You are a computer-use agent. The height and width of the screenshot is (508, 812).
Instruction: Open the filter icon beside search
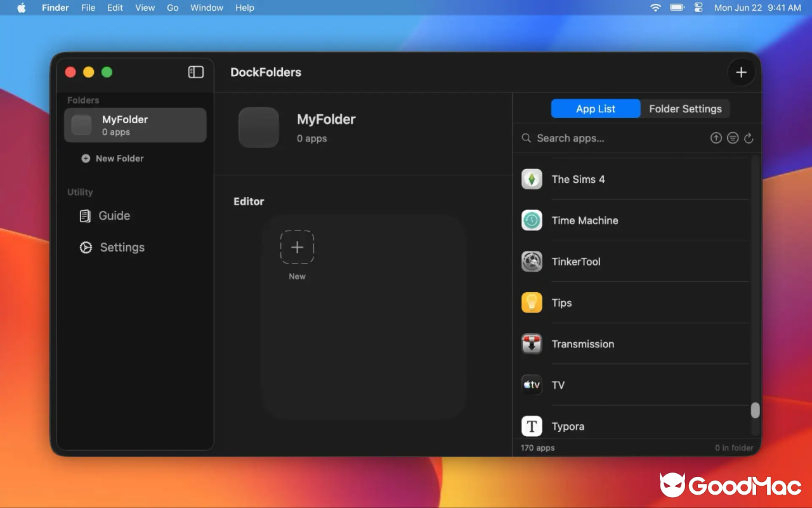coord(733,138)
